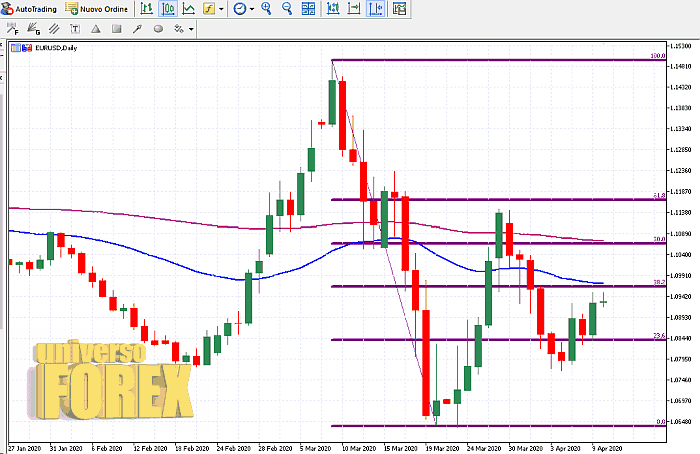Toggle chart shift from right edge

(353, 8)
